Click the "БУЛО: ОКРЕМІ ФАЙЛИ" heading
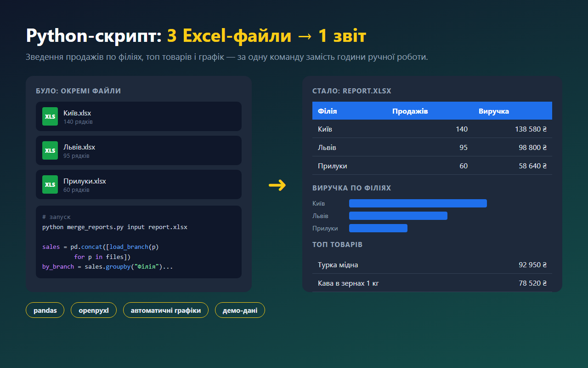Image resolution: width=588 pixels, height=368 pixels. pyautogui.click(x=79, y=91)
